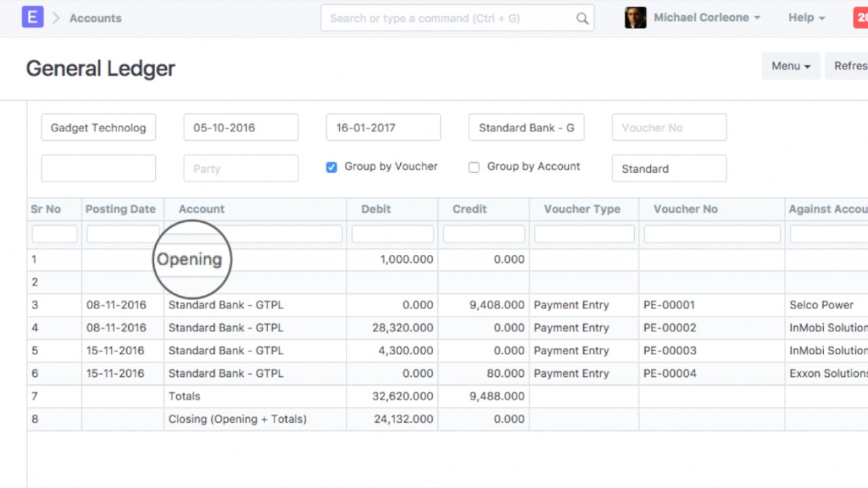Select the to-date field 16-01-2017

383,127
